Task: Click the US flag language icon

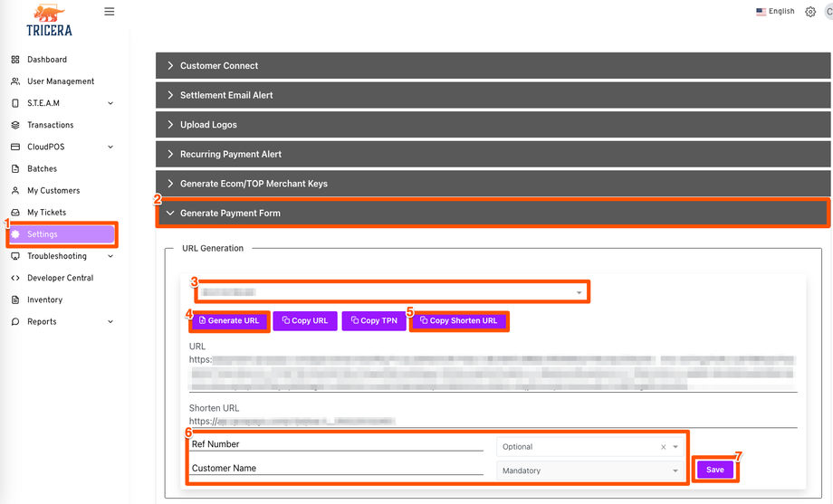Action: point(761,11)
